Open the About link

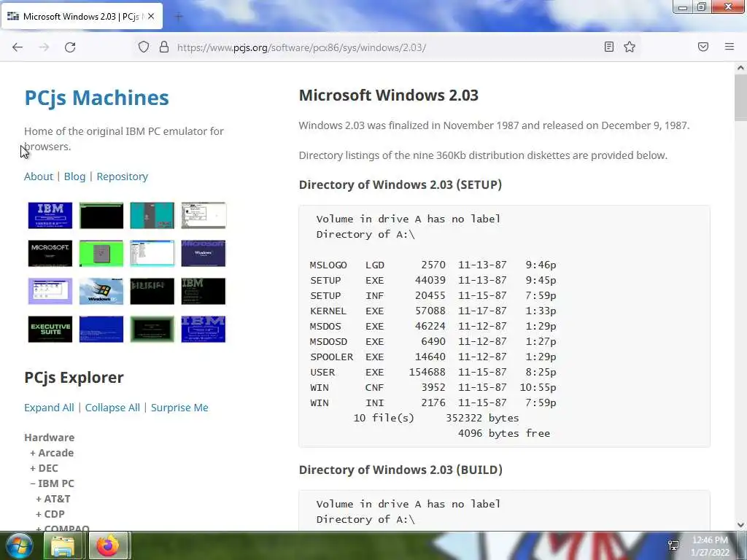tap(39, 176)
